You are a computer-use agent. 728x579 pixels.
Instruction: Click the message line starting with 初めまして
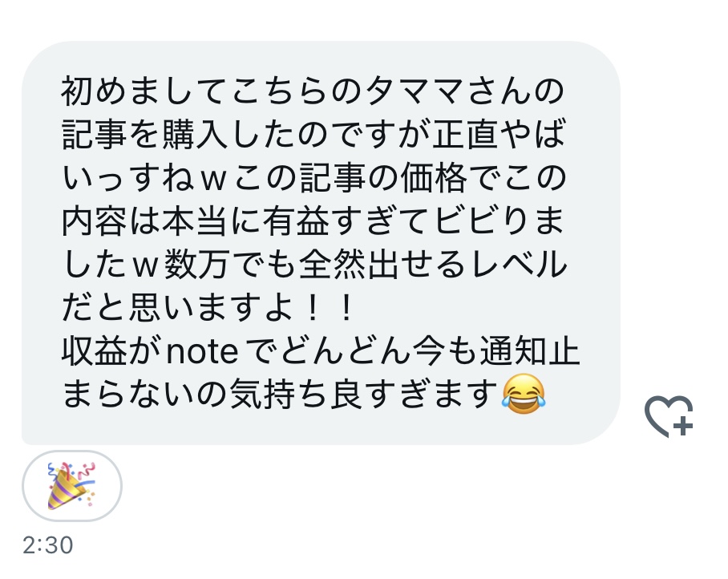pyautogui.click(x=313, y=90)
